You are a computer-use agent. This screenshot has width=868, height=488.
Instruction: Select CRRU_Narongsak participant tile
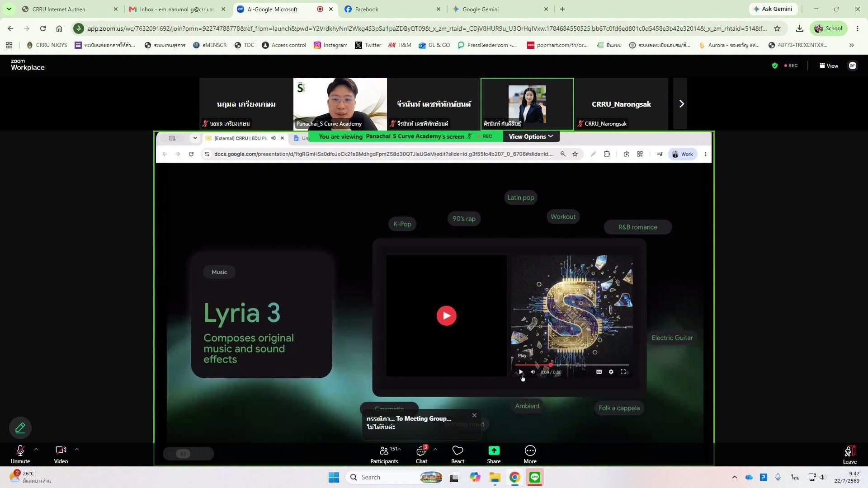coord(621,104)
